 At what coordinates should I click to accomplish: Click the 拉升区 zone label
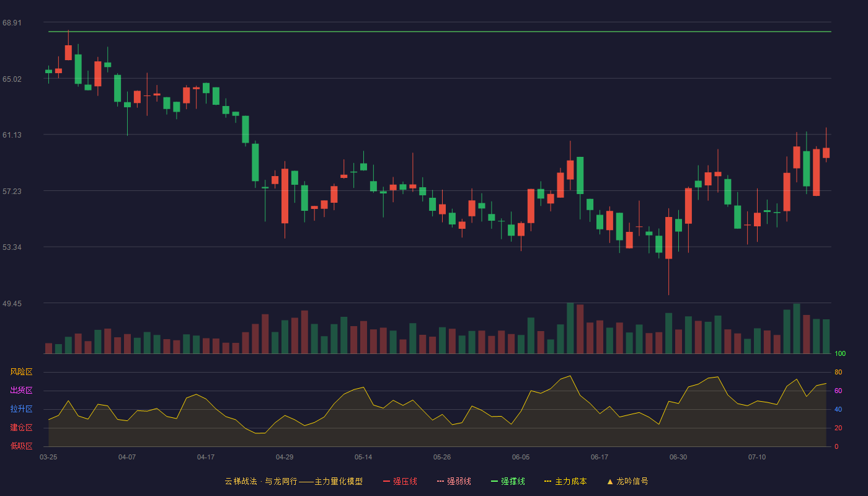point(22,409)
